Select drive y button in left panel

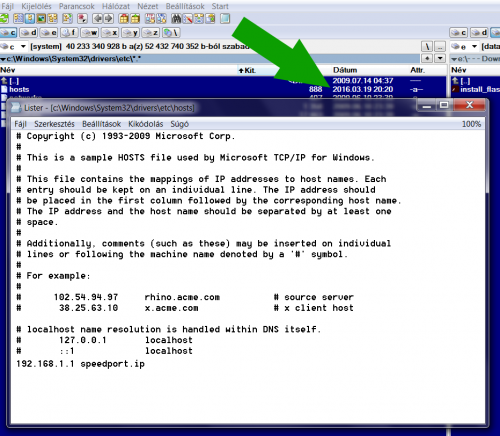[130, 33]
